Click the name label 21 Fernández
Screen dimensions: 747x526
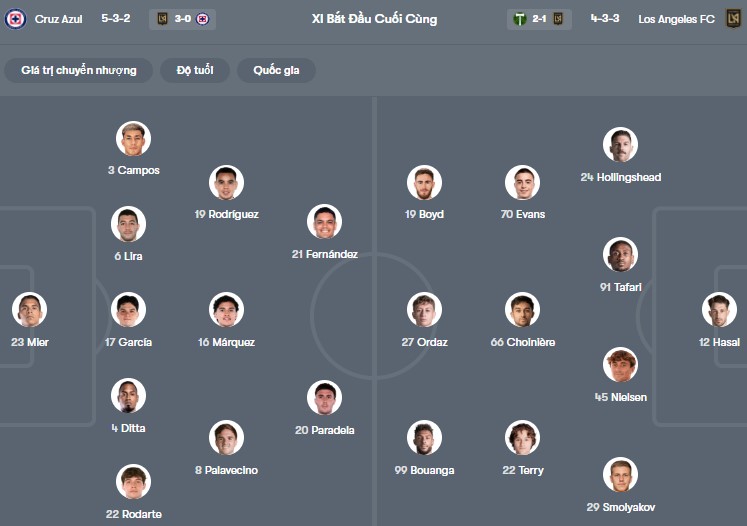pyautogui.click(x=325, y=254)
